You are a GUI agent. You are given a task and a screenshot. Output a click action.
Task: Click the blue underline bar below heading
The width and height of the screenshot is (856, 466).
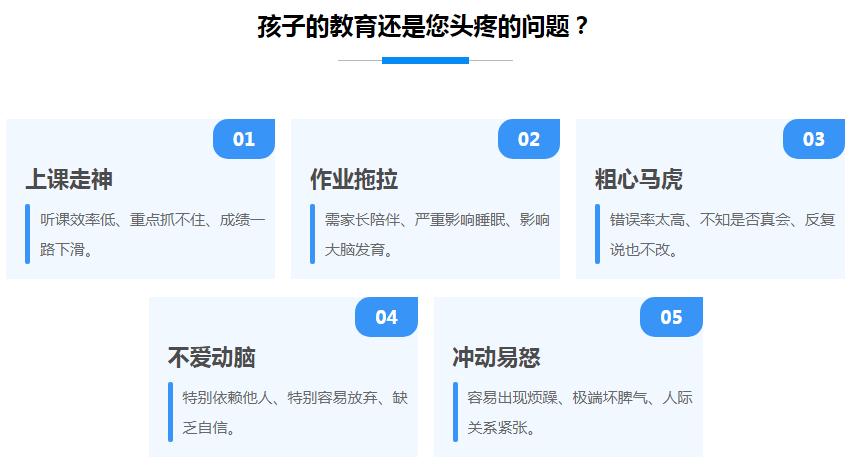(425, 60)
